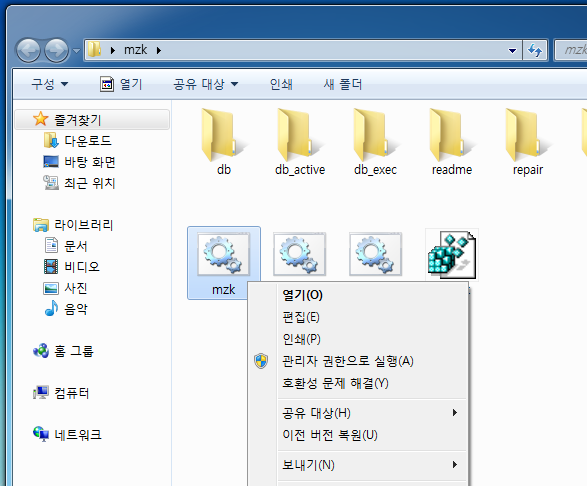
Task: Click the 다운로드 folder icon in sidebar
Action: (x=51, y=140)
